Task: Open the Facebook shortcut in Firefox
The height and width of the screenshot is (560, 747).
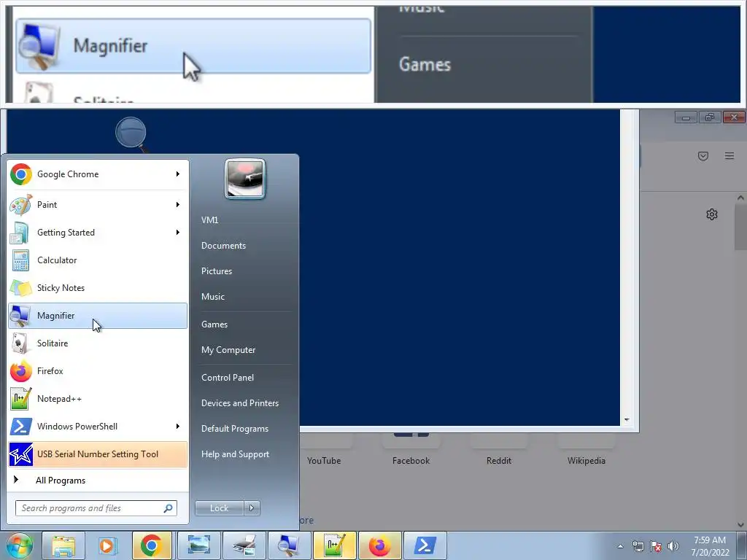Action: click(411, 461)
